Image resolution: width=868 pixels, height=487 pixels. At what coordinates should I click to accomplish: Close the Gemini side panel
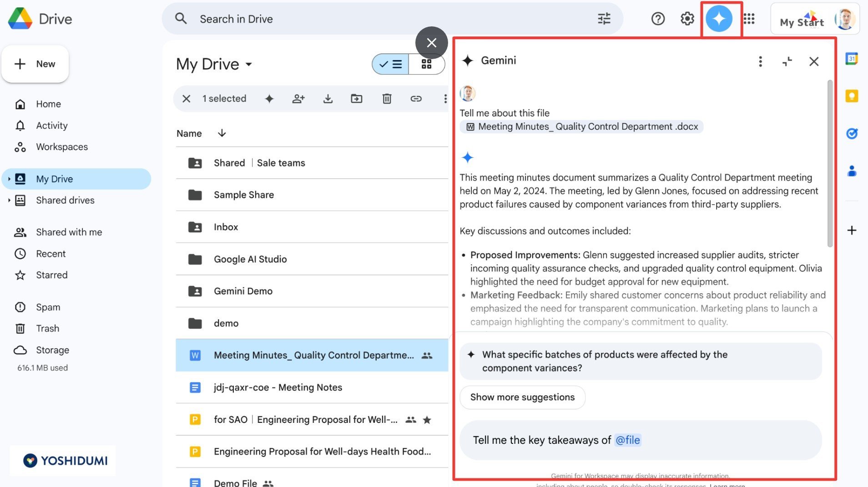tap(814, 61)
